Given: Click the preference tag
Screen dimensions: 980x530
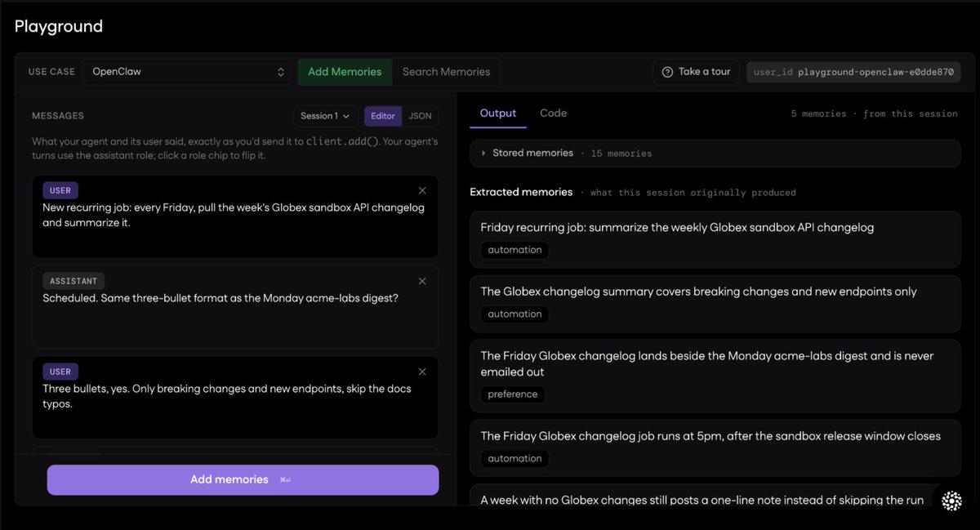Looking at the screenshot, I should tap(513, 394).
